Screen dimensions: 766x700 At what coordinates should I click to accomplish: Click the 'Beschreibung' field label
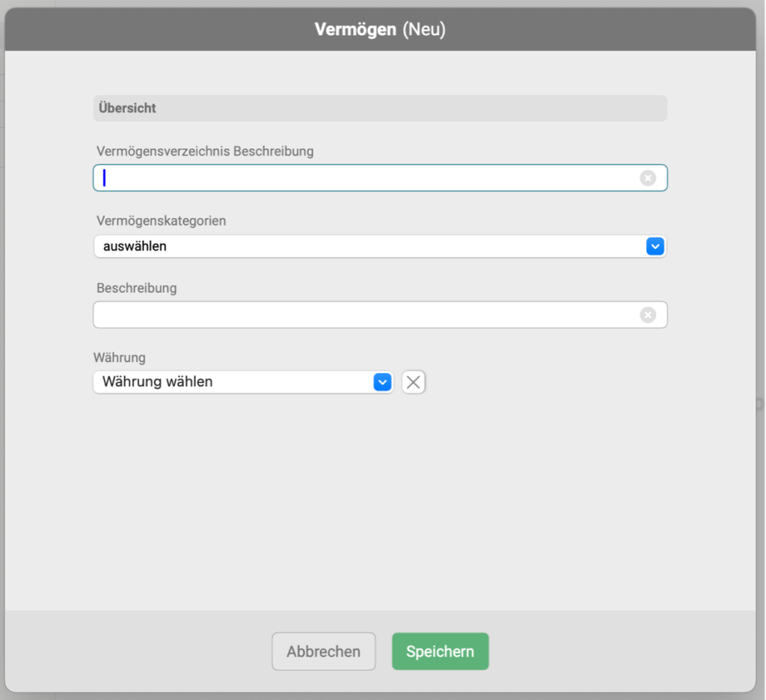coord(137,288)
